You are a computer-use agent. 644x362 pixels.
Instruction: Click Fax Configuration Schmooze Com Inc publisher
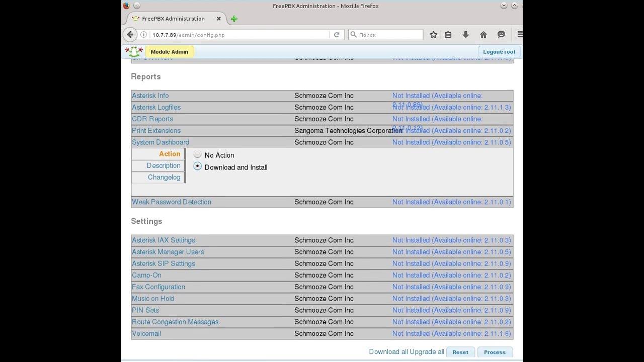324,287
